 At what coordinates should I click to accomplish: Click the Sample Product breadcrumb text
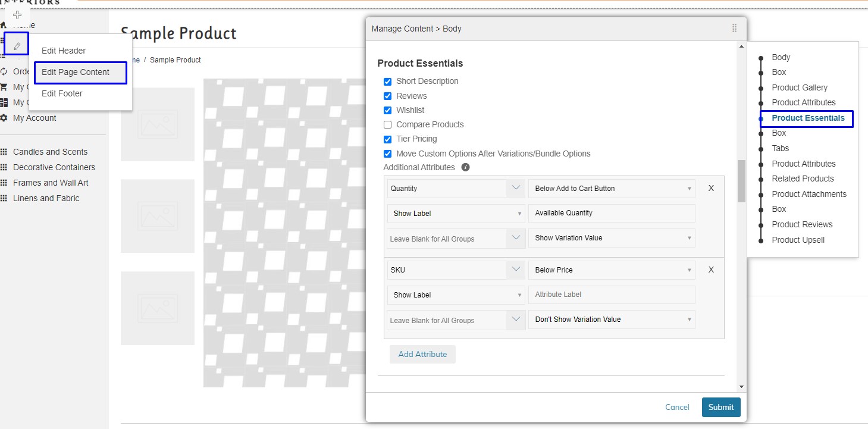coord(176,60)
